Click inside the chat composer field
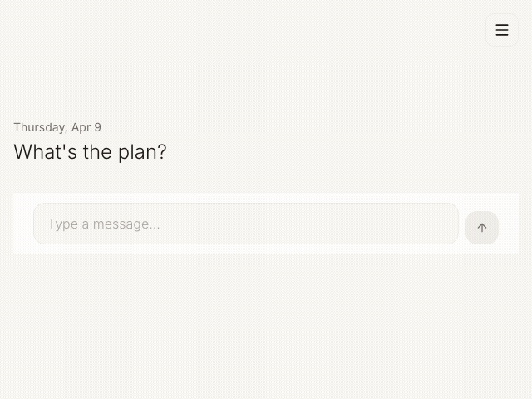Viewport: 532px width, 399px height. tap(246, 224)
